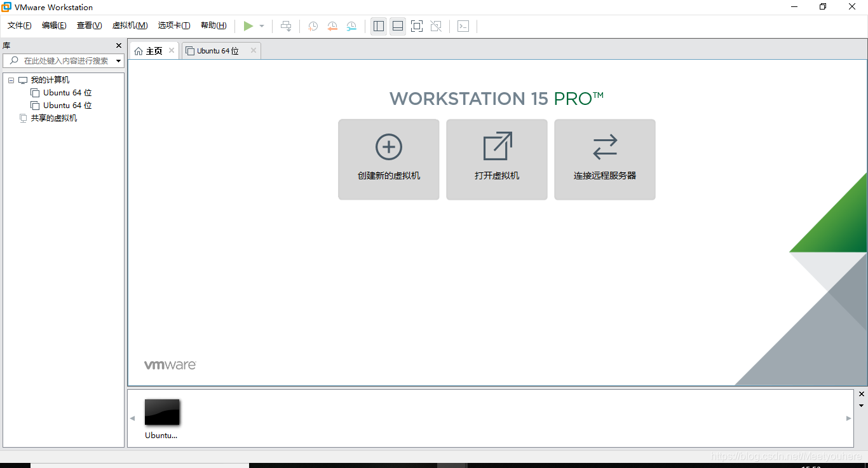Toggle the library sidebar view button
Viewport: 868px width, 468px height.
click(379, 26)
